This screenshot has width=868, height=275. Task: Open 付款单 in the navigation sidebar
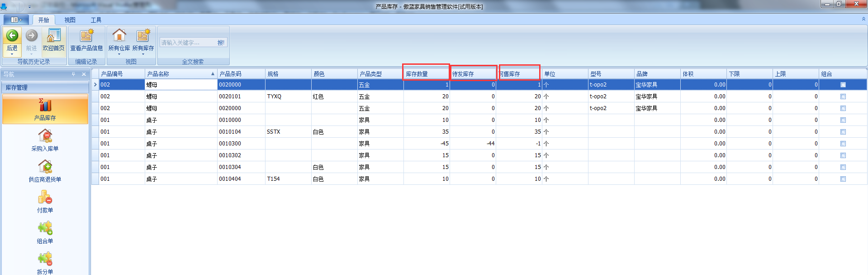pyautogui.click(x=45, y=202)
